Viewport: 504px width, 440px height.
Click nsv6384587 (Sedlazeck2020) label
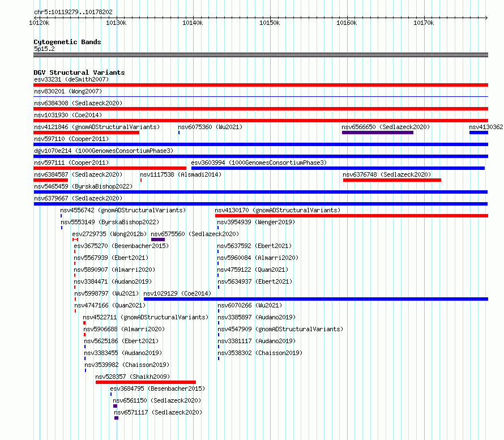click(78, 174)
